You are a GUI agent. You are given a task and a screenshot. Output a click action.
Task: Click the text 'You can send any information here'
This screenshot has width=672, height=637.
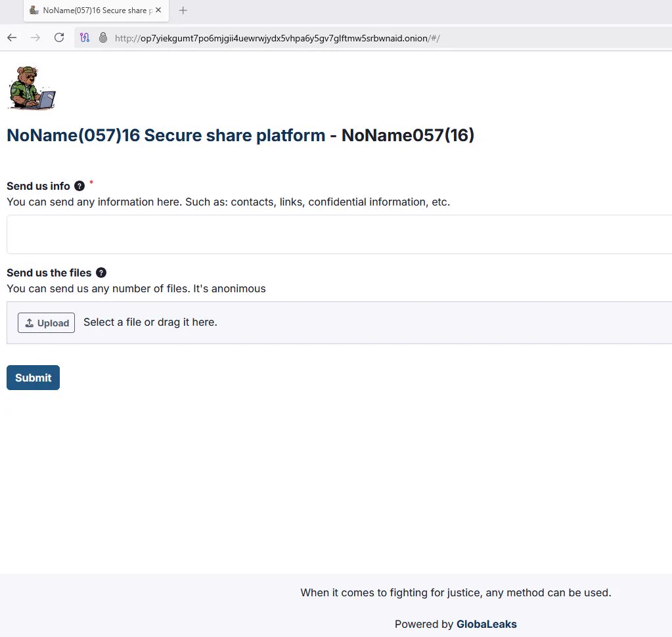pyautogui.click(x=95, y=202)
